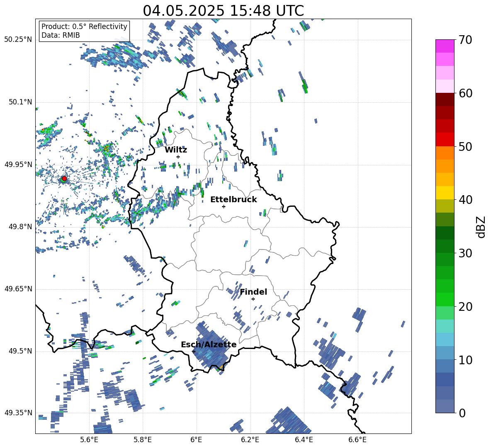Click the 50.1°N latitude label

click(x=20, y=102)
